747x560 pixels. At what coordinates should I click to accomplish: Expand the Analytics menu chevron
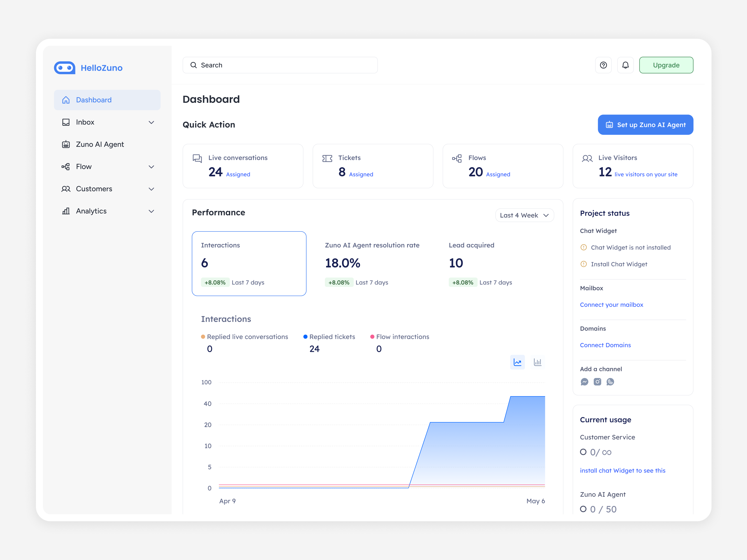pyautogui.click(x=151, y=211)
